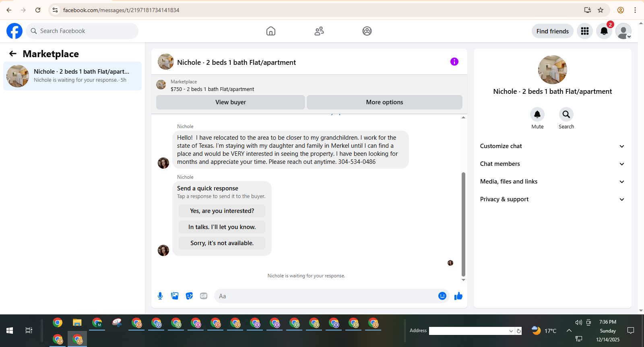The height and width of the screenshot is (347, 644).
Task: Click the chat scroll-down arrow
Action: coord(463,280)
